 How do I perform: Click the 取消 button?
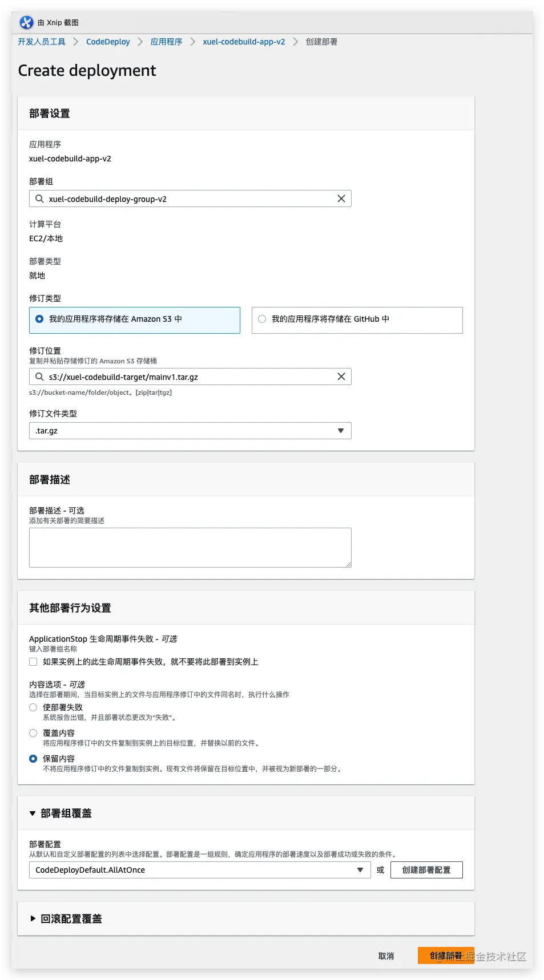[386, 956]
